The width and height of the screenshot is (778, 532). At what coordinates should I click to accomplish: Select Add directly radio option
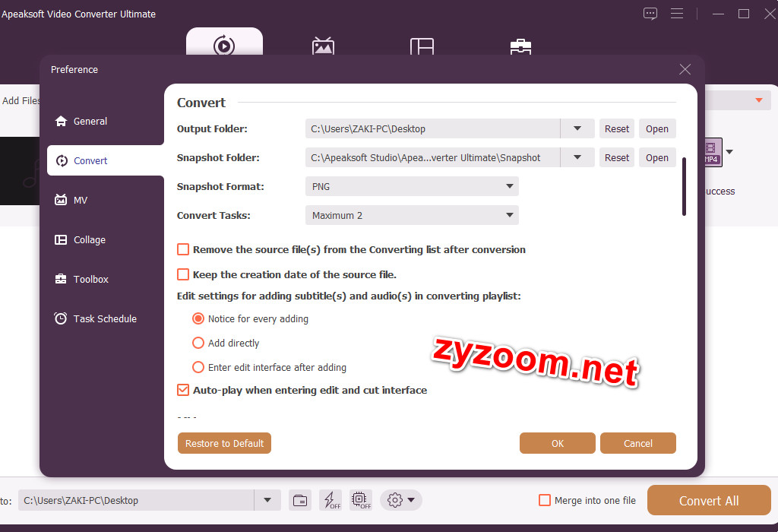coord(198,343)
